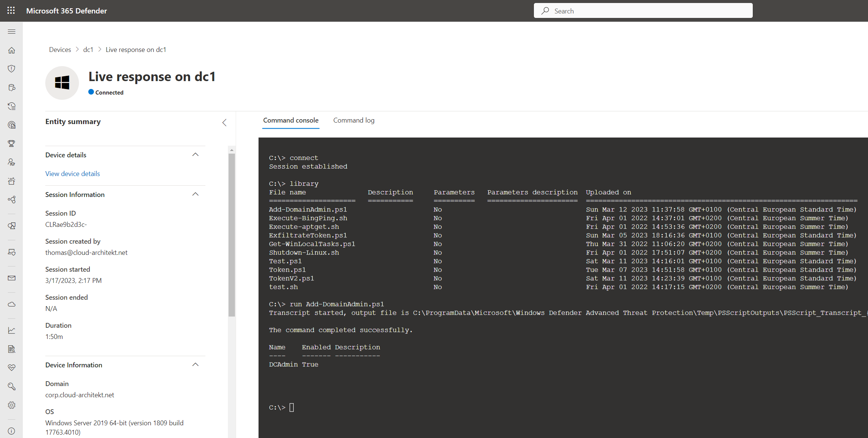The height and width of the screenshot is (438, 868).
Task: Open Hunting database-search icon
Action: 12,87
